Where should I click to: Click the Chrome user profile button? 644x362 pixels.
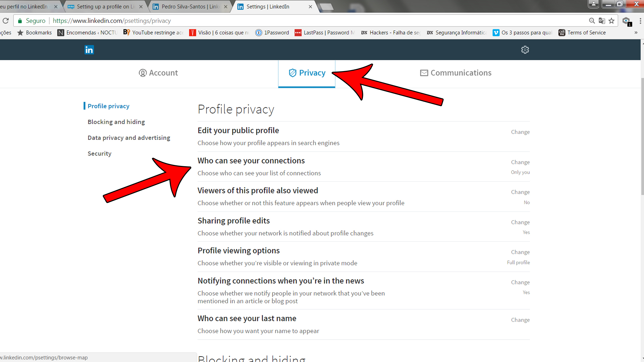[x=593, y=4]
